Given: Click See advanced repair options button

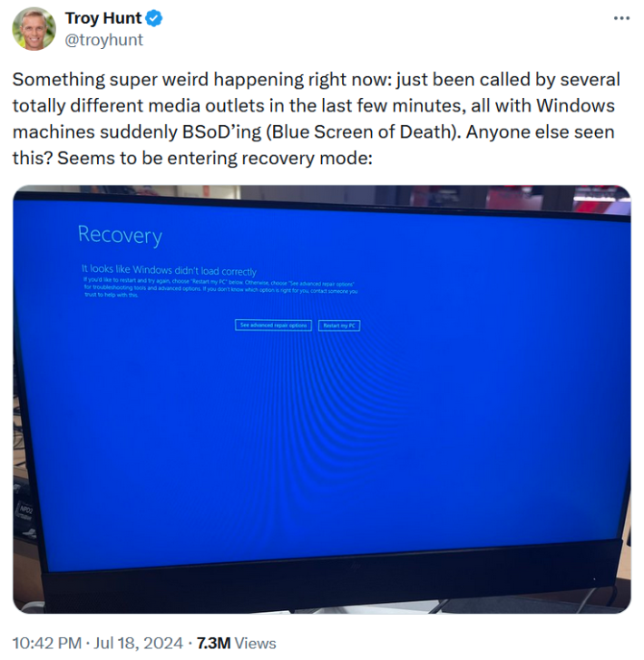Looking at the screenshot, I should [273, 325].
